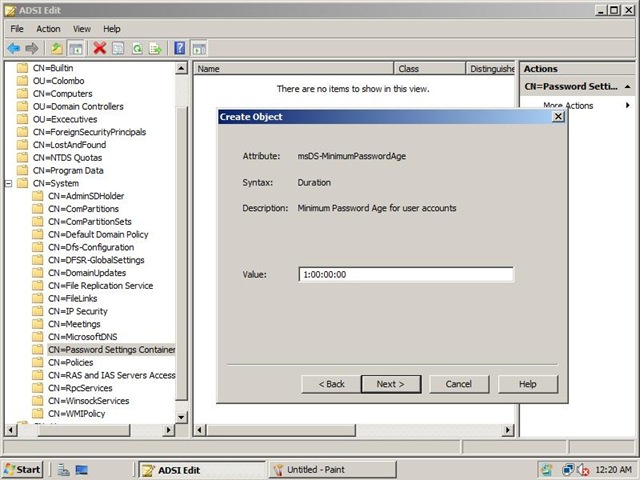
Task: Click the Forward arrow toolbar icon
Action: click(x=32, y=49)
